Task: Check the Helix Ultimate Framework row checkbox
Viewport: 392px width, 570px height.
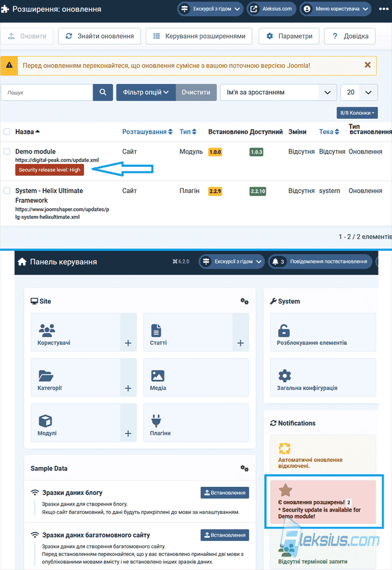Action: pyautogui.click(x=7, y=190)
